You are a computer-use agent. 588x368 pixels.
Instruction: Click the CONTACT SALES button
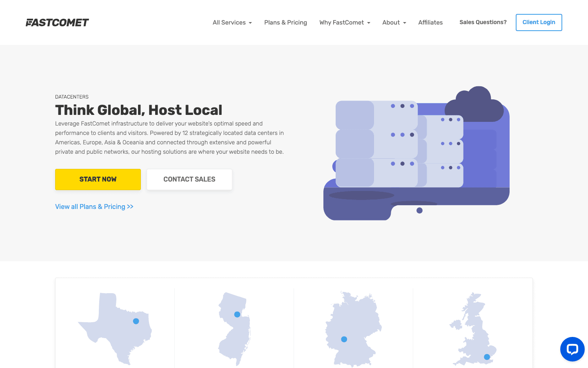(189, 180)
